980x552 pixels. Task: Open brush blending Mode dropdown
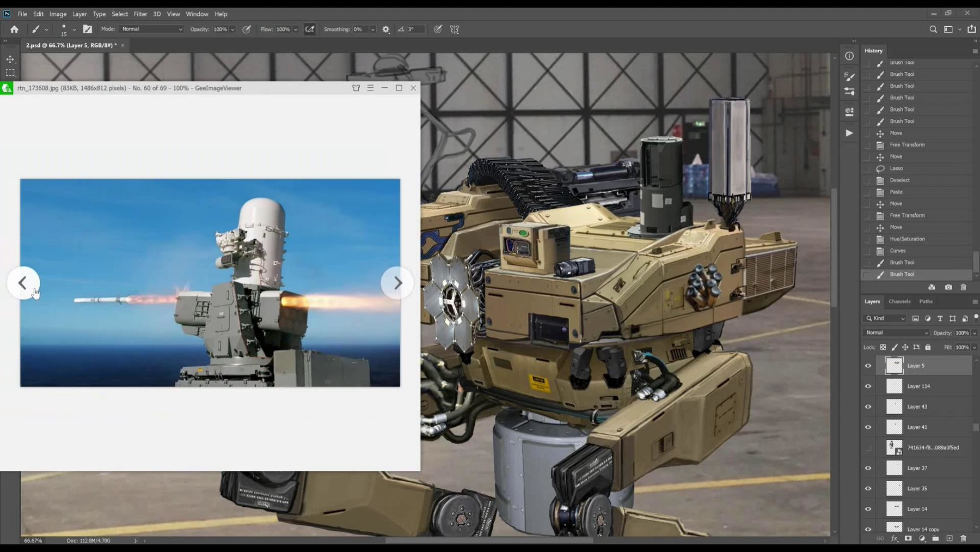pos(151,29)
